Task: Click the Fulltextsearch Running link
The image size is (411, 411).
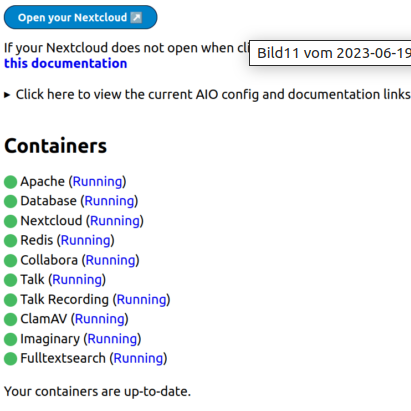Action: 138,358
